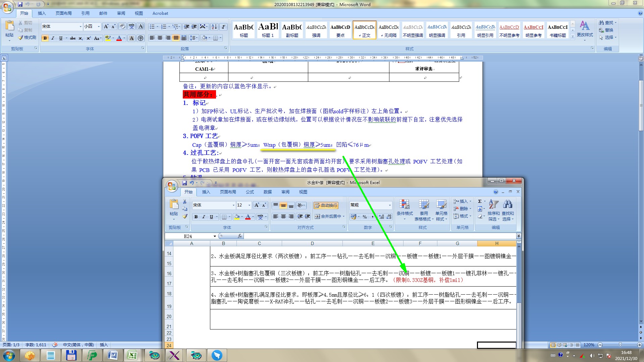Screen dimensions: 644x362
Task: Switch to the 公式 tab in Excel
Action: (250, 192)
